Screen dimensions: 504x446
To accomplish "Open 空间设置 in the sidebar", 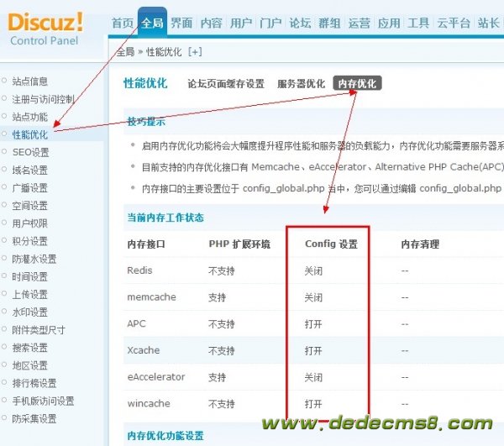I will pos(29,206).
